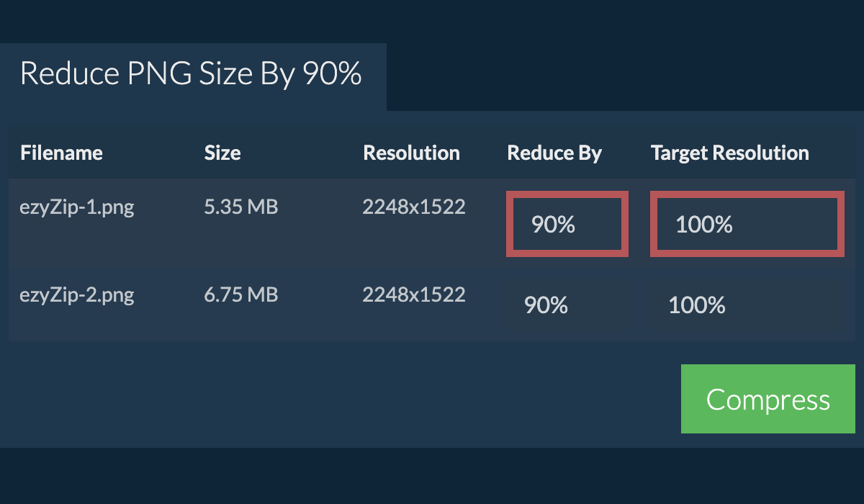The image size is (864, 504).
Task: Click the Filename column header
Action: pyautogui.click(x=61, y=153)
